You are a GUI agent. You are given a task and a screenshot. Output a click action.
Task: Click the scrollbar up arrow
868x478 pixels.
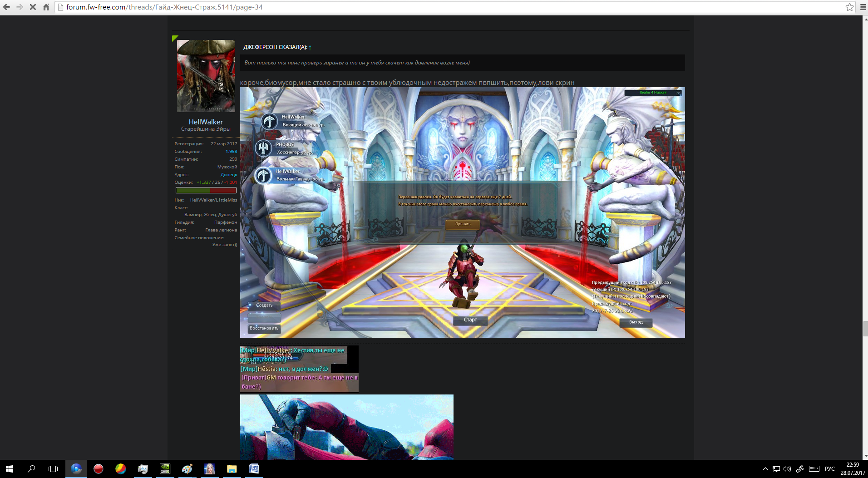click(865, 19)
